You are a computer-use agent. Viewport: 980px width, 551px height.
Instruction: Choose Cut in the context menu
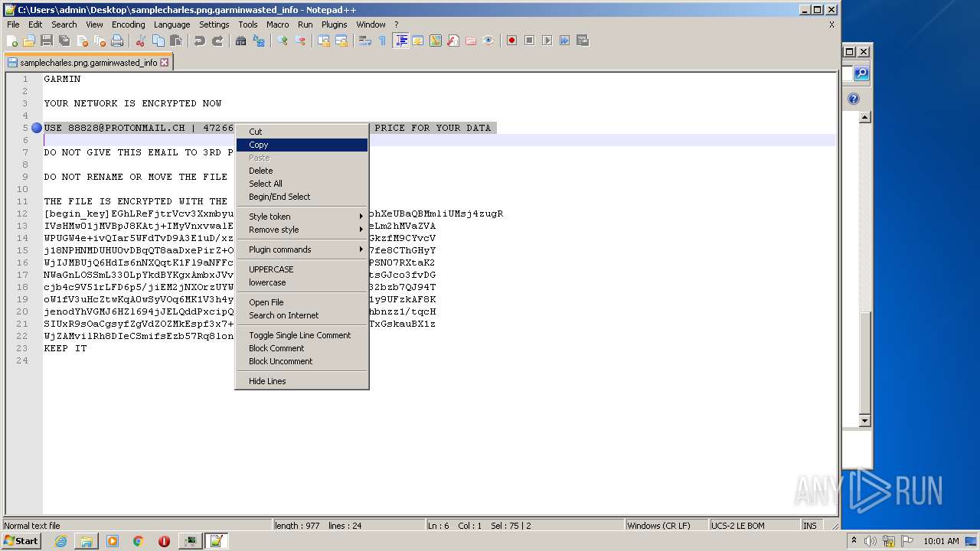(302, 132)
